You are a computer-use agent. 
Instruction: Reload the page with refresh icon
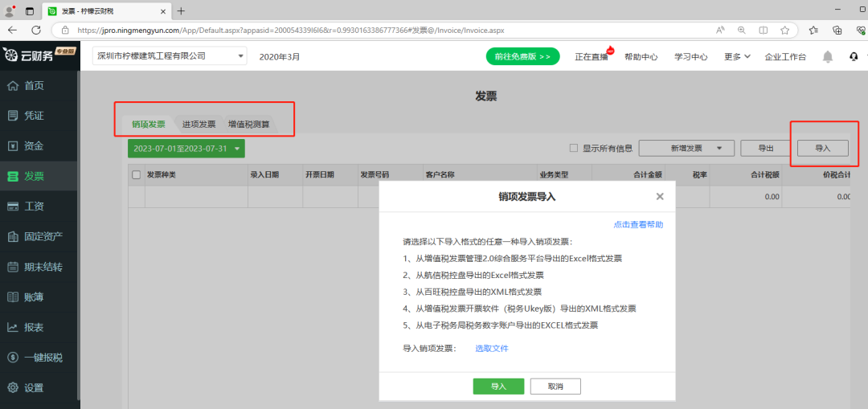[36, 31]
